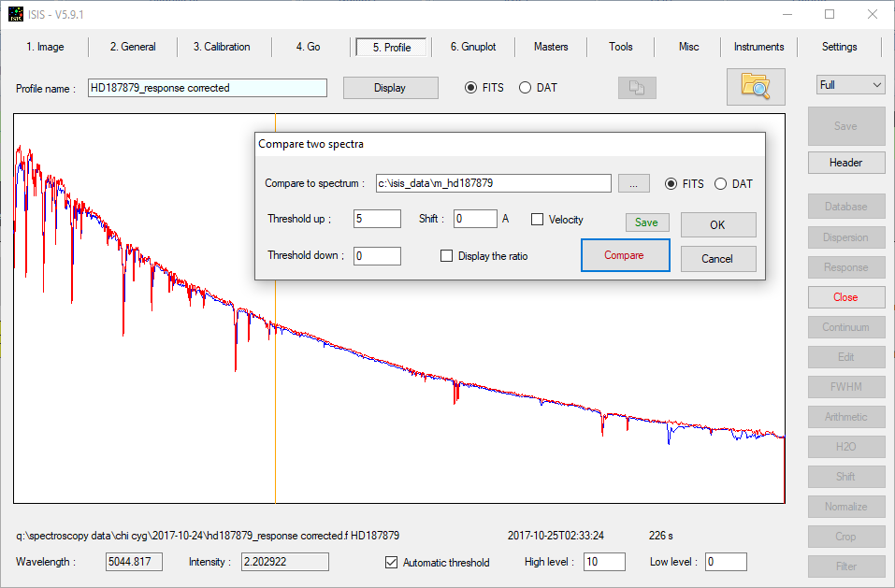Click the High level input field
The width and height of the screenshot is (895, 588).
pos(605,562)
